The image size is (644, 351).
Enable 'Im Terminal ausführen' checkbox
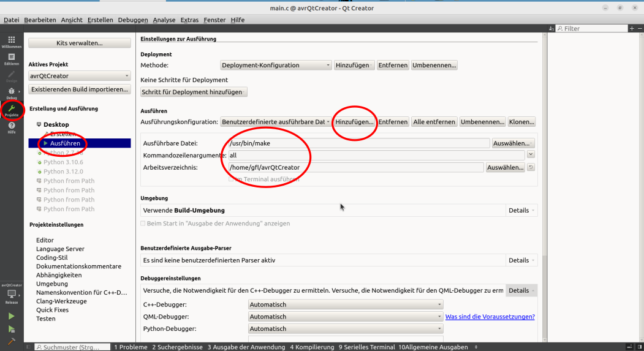pos(231,179)
